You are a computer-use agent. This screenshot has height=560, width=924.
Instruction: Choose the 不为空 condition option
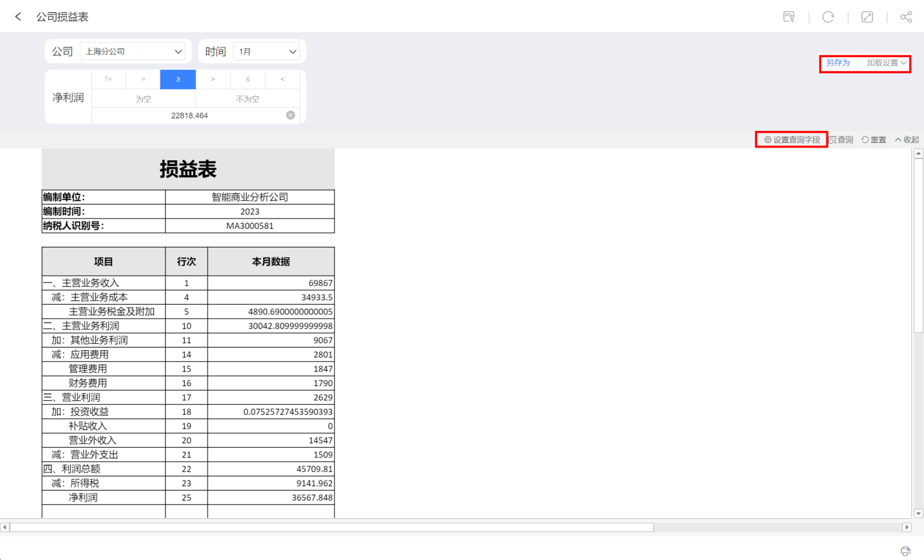pyautogui.click(x=248, y=99)
